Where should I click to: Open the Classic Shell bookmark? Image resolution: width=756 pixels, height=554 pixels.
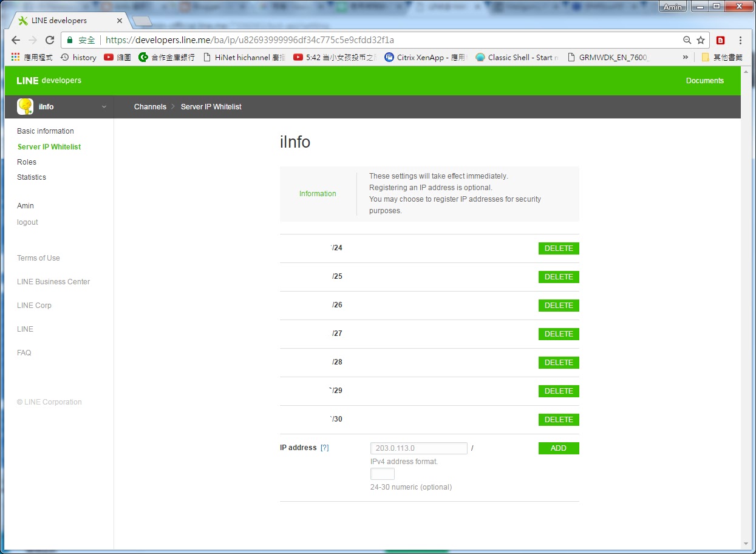tap(517, 57)
